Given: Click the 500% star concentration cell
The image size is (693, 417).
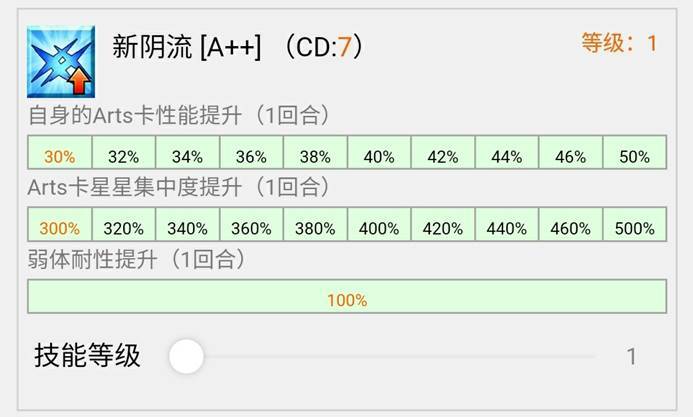Looking at the screenshot, I should (635, 224).
